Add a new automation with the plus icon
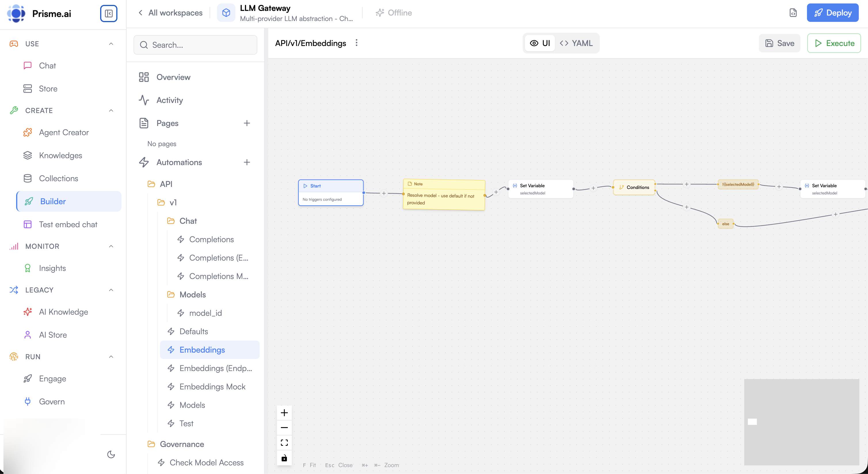This screenshot has width=868, height=474. pyautogui.click(x=247, y=162)
